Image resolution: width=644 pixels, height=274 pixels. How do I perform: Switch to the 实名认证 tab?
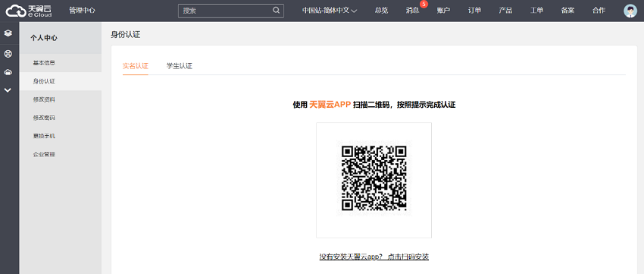pos(135,66)
